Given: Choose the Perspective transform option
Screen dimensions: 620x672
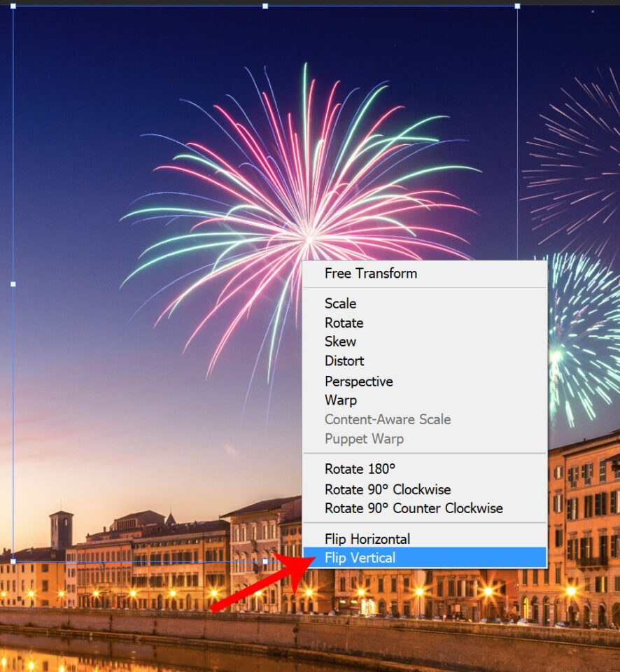Looking at the screenshot, I should pyautogui.click(x=358, y=381).
